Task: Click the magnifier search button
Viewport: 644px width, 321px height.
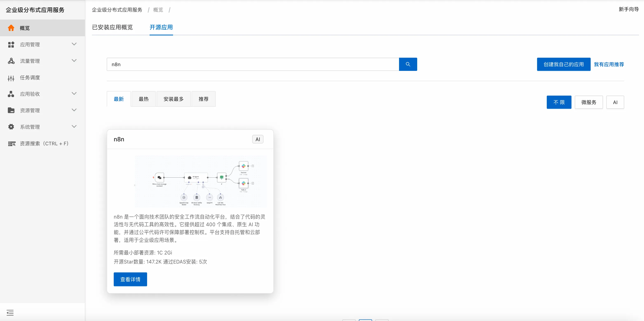Action: pos(408,64)
